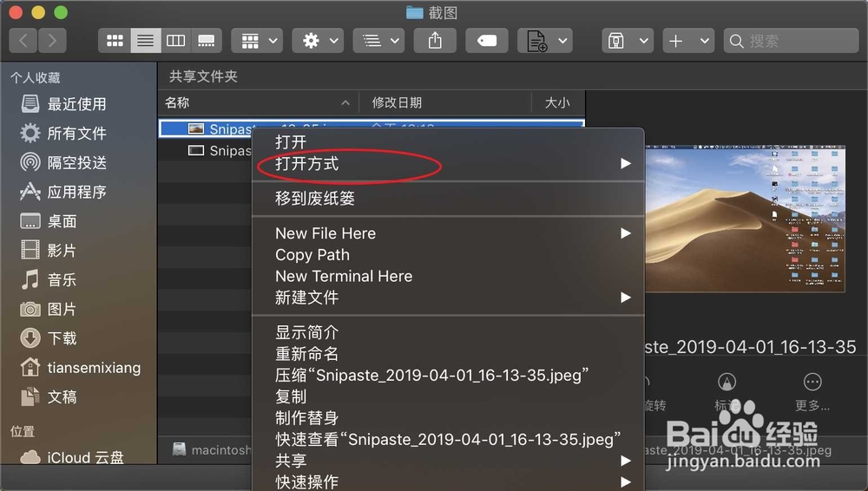Choose 快速查看 Snipaste jpeg menu item
Screen dimensions: 868x491
click(x=449, y=439)
